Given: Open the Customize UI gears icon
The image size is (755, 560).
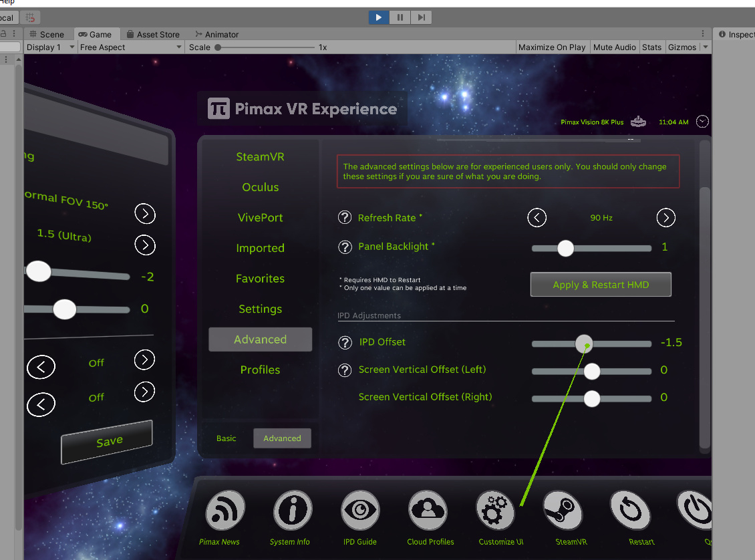Looking at the screenshot, I should pyautogui.click(x=495, y=511).
